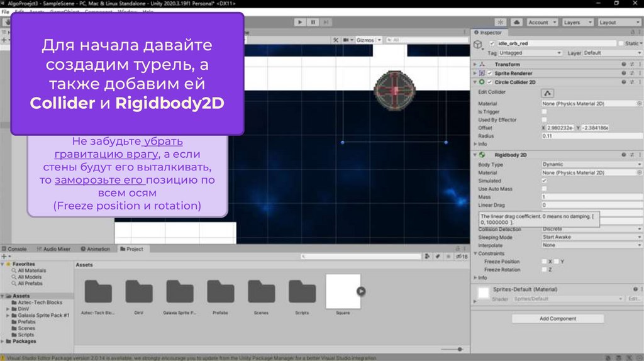The image size is (644, 361).
Task: Click the Collab sun-shaped toolbar icon
Action: (500, 22)
